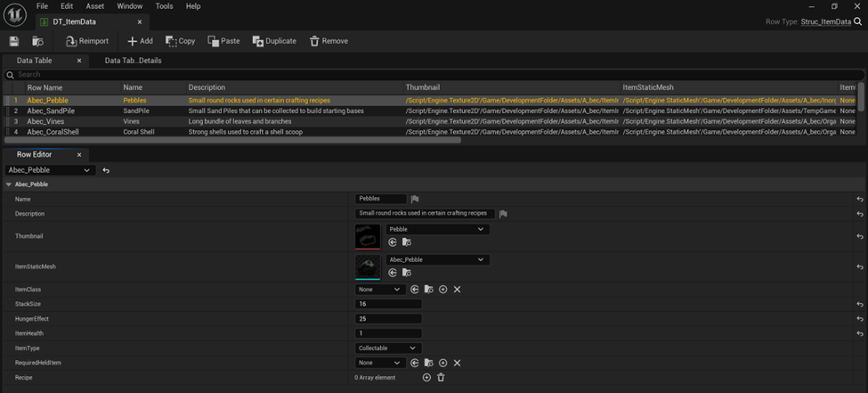This screenshot has height=393, width=868.
Task: Click the localization flag next to Name field
Action: [415, 200]
